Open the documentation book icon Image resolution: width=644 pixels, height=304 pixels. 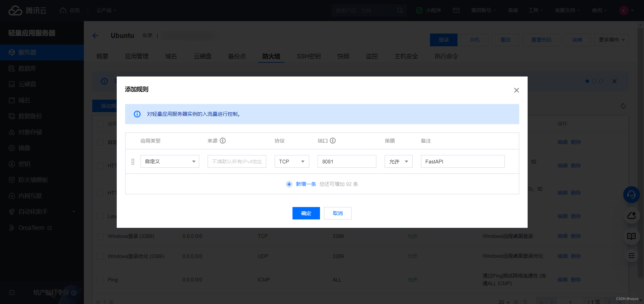click(632, 236)
